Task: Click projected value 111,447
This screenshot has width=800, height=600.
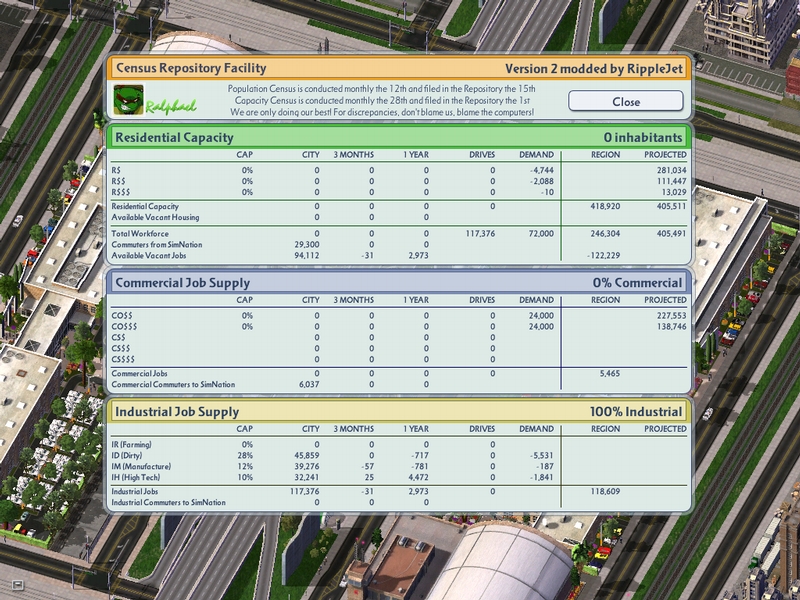Action: click(x=671, y=181)
